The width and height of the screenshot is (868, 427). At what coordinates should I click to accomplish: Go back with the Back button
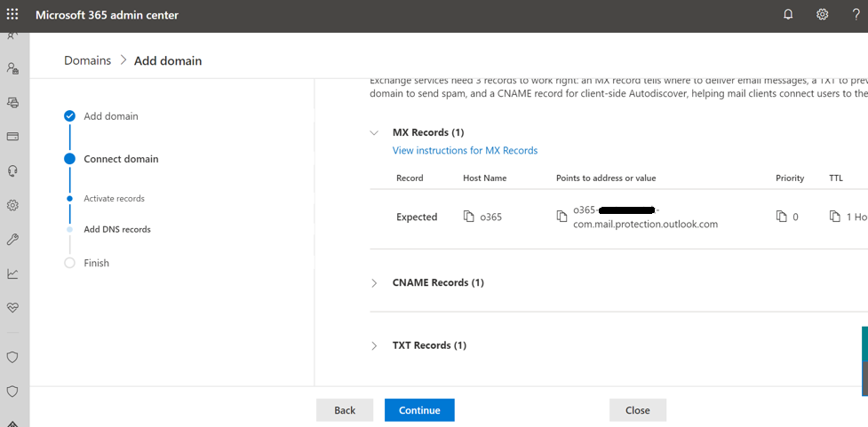point(345,410)
